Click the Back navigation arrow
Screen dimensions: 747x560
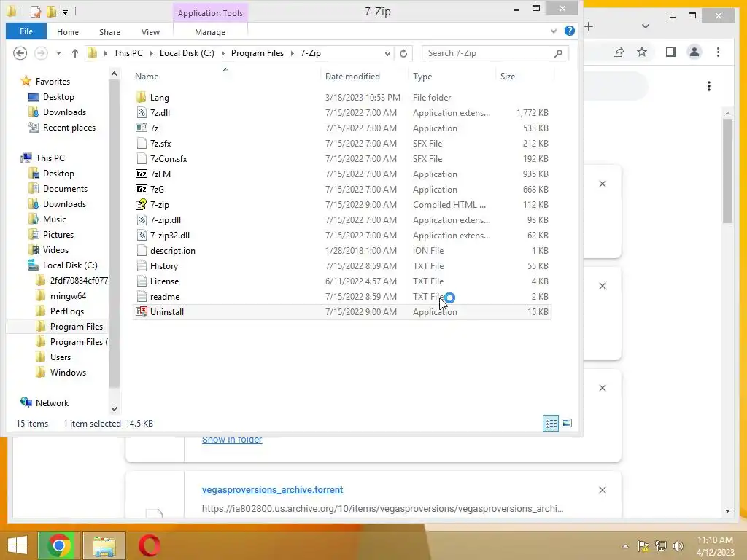click(20, 53)
